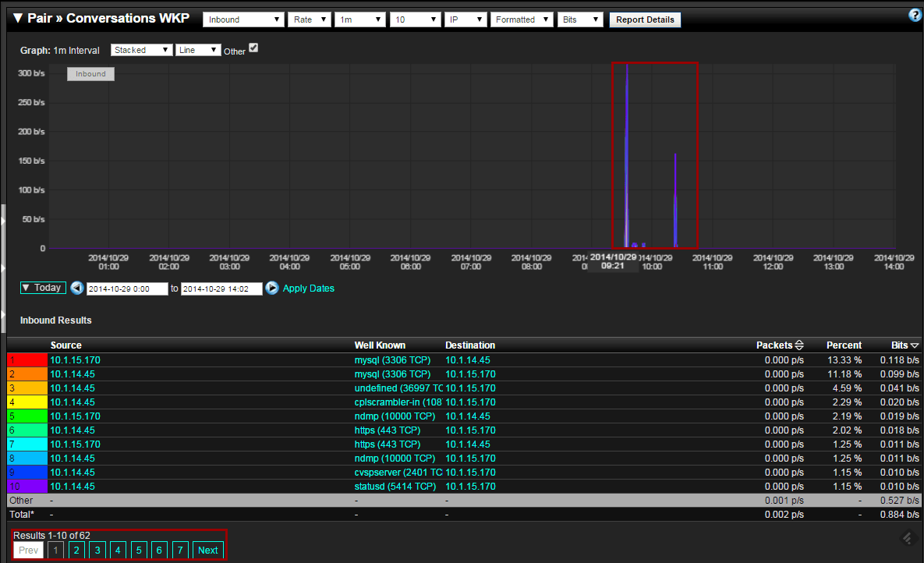This screenshot has height=563, width=924.
Task: Click the Well Known column header
Action: click(380, 345)
